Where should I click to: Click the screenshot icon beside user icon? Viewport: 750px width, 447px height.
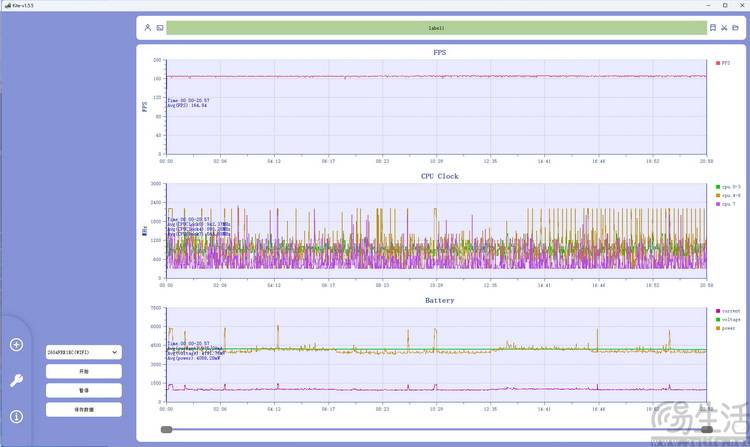(x=160, y=28)
